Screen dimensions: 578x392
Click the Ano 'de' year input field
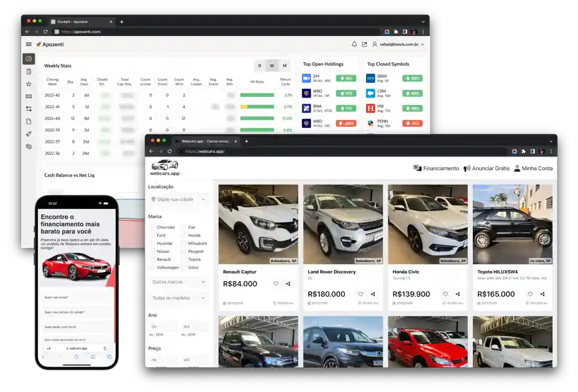point(163,326)
